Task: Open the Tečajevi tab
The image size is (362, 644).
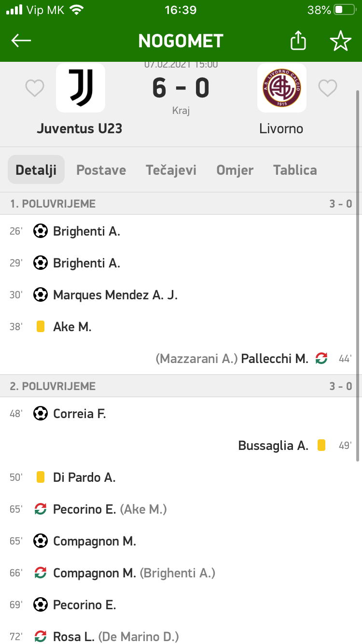Action: (x=171, y=170)
